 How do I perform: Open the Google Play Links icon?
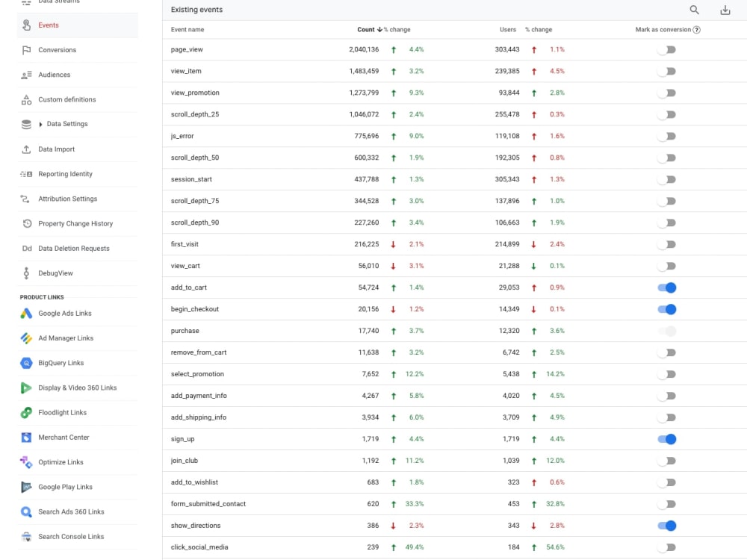tap(26, 486)
